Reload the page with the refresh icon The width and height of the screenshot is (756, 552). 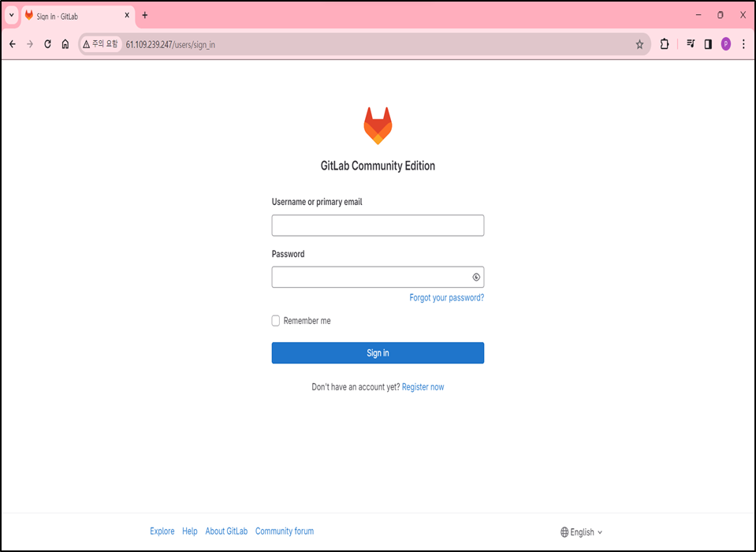(47, 44)
